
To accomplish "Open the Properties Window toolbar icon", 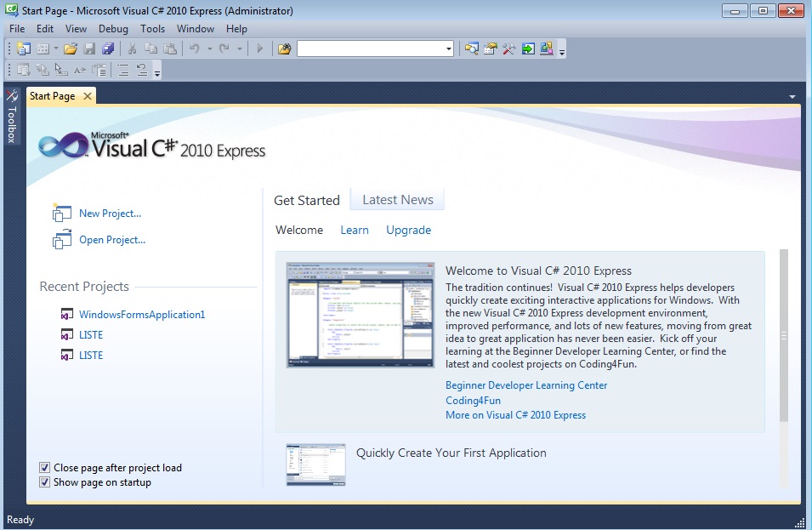I will point(490,48).
